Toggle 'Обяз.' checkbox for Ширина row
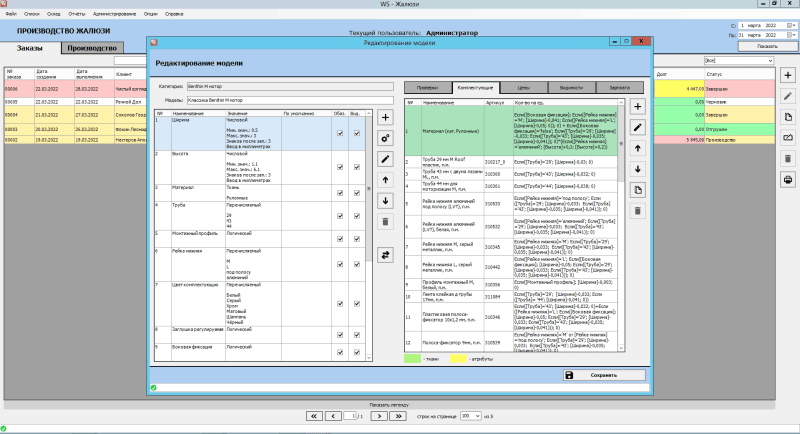This screenshot has width=800, height=434. point(340,132)
